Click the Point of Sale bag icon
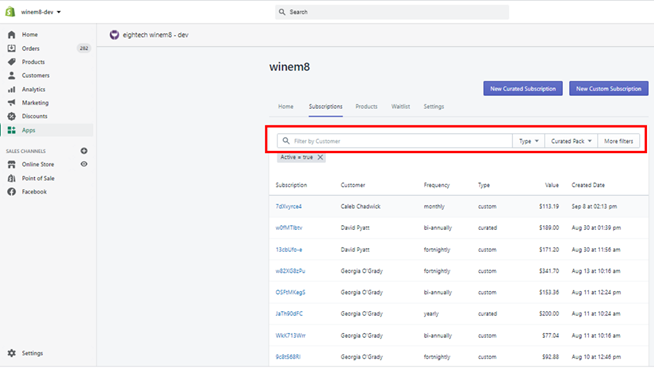Image resolution: width=654 pixels, height=368 pixels. 12,178
